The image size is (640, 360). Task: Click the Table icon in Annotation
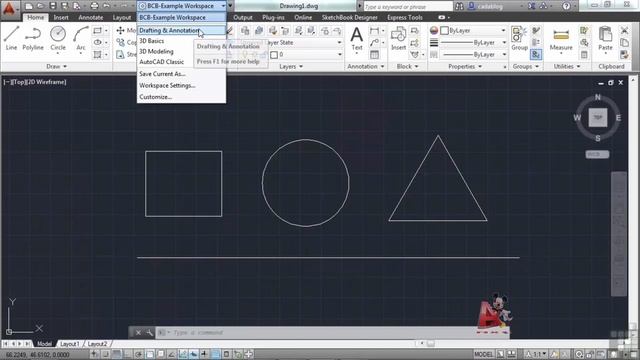pyautogui.click(x=374, y=54)
